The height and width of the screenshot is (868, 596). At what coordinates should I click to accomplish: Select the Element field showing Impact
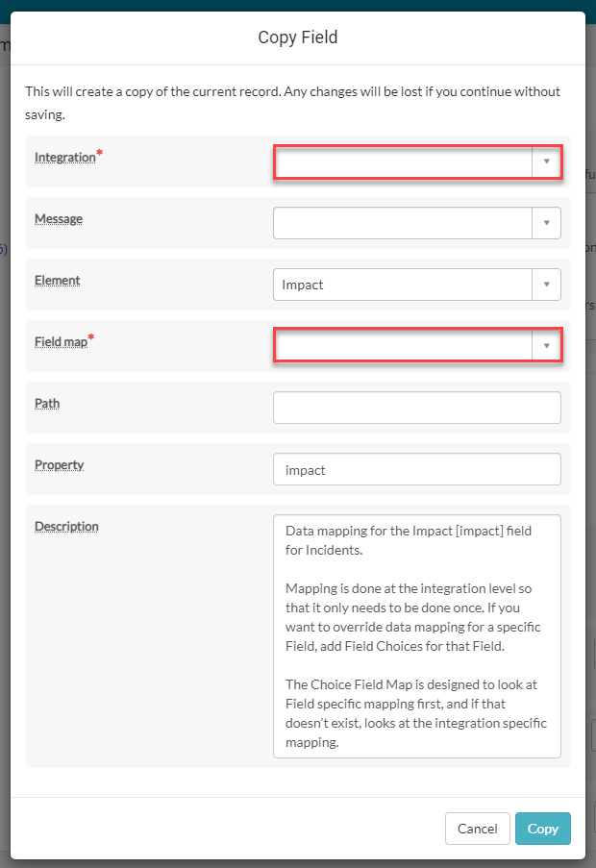(x=404, y=285)
